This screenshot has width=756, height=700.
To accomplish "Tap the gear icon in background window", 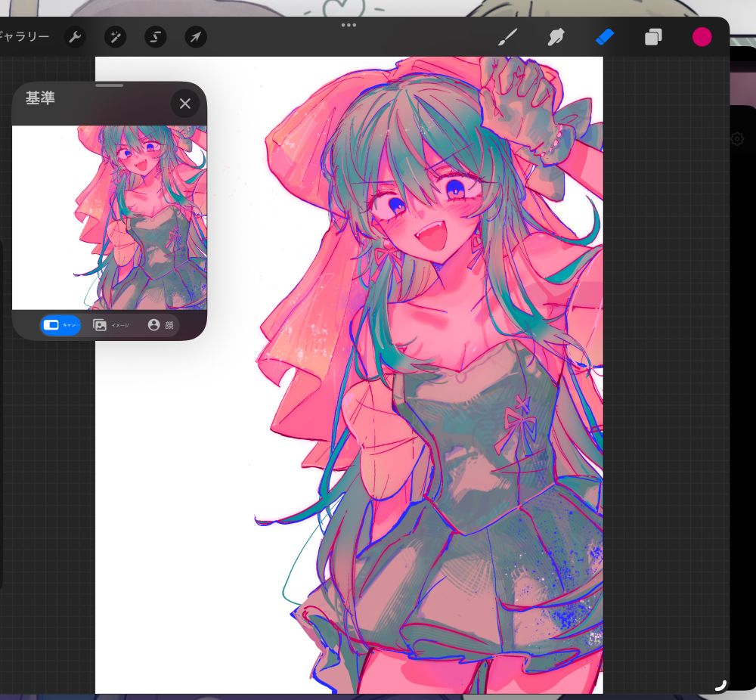I will click(x=736, y=139).
